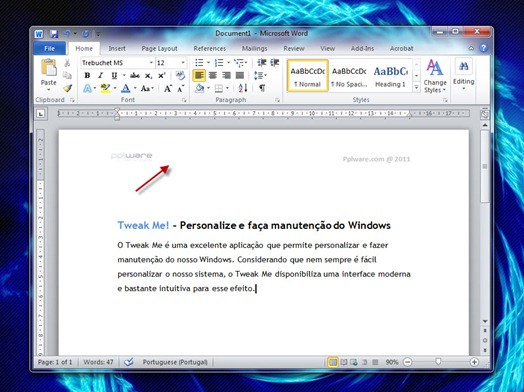Viewport: 524px width, 392px height.
Task: Apply strikethrough formatting
Action: tap(135, 76)
